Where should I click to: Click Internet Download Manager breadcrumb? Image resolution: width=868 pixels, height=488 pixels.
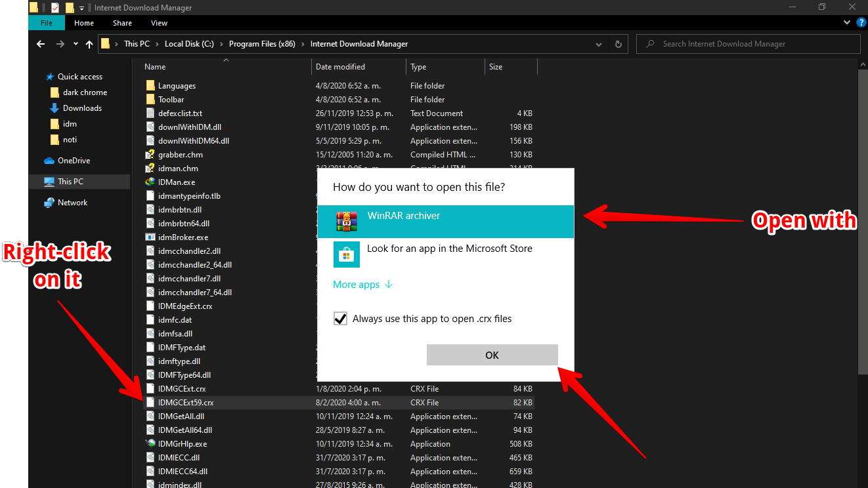359,44
